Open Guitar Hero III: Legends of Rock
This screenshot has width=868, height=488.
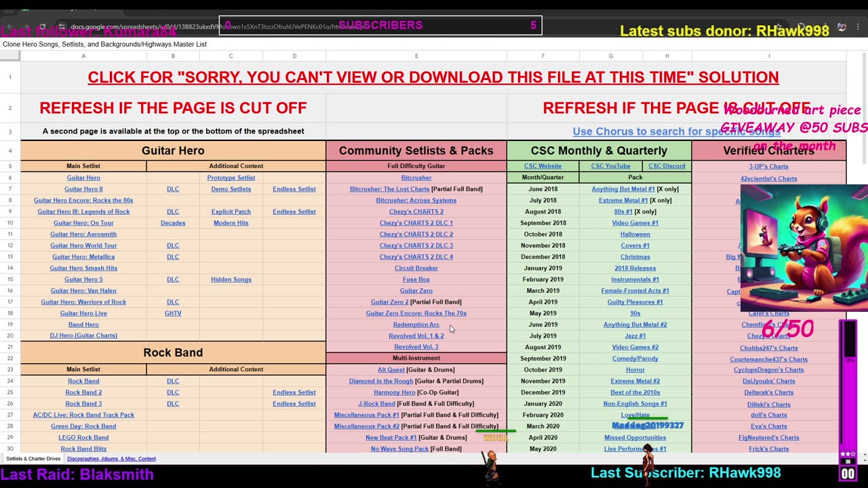pyautogui.click(x=83, y=211)
